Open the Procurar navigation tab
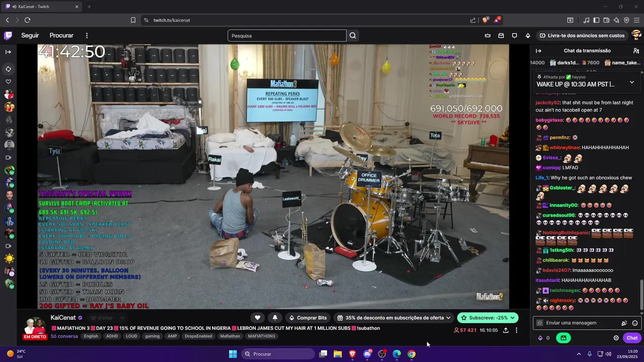The height and width of the screenshot is (362, 644). click(61, 36)
